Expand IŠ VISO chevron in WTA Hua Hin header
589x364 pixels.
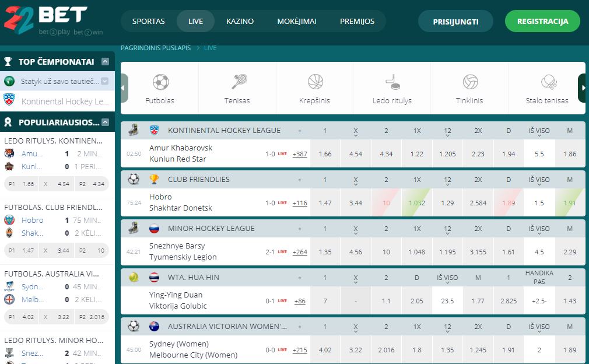(447, 282)
